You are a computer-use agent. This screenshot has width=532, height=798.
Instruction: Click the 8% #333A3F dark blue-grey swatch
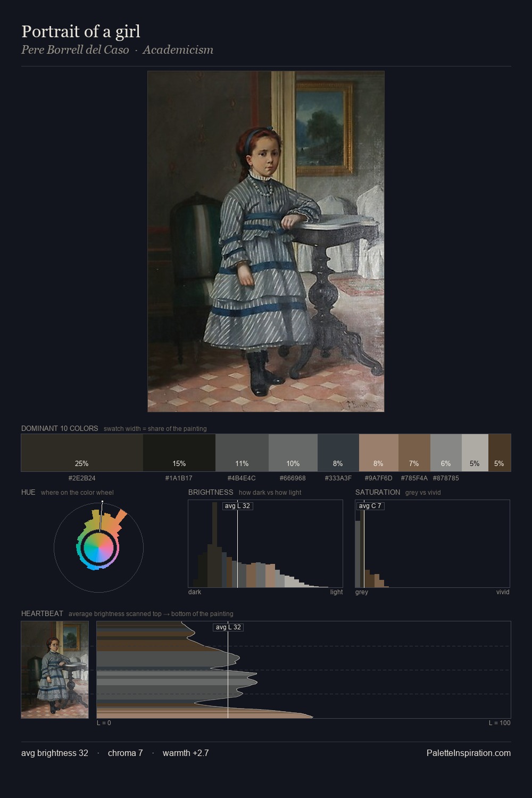pyautogui.click(x=338, y=453)
